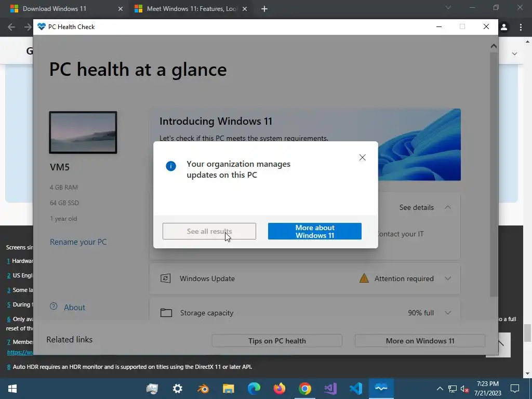532x399 pixels.
Task: Show hidden system tray icons
Action: pyautogui.click(x=440, y=389)
